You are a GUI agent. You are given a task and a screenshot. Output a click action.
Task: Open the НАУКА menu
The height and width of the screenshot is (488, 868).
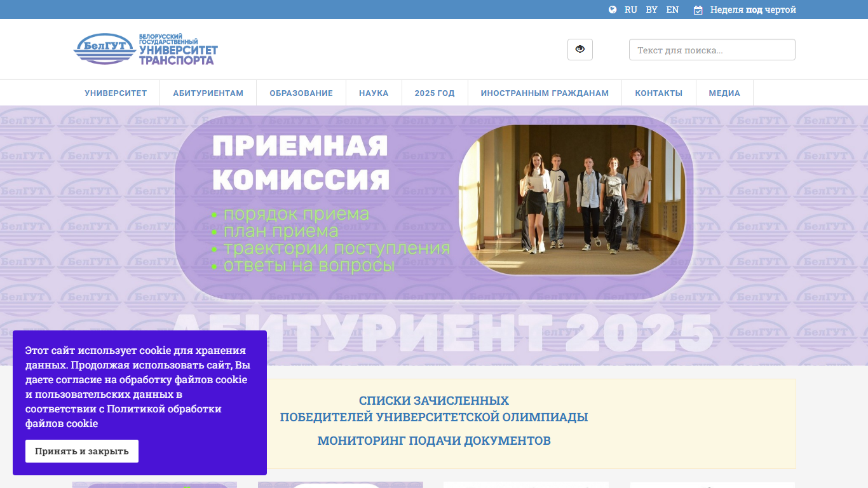(x=374, y=93)
